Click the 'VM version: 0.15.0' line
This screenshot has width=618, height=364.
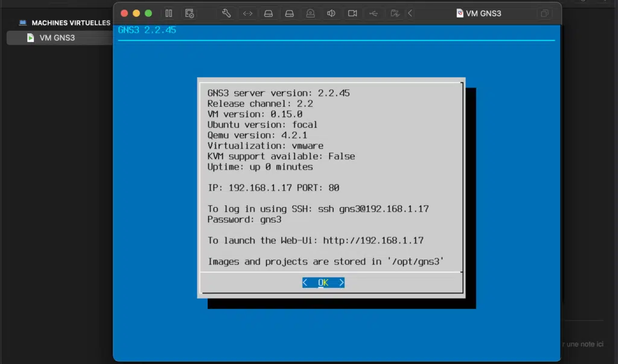coord(255,114)
